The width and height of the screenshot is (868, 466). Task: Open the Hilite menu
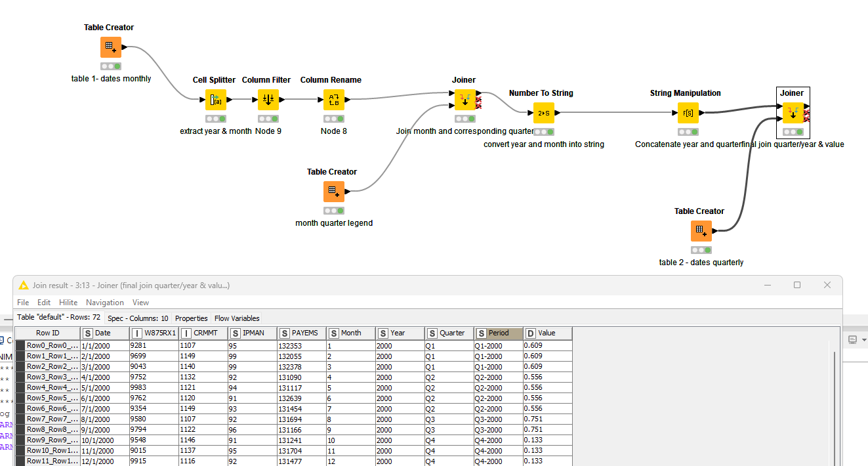[x=68, y=303]
